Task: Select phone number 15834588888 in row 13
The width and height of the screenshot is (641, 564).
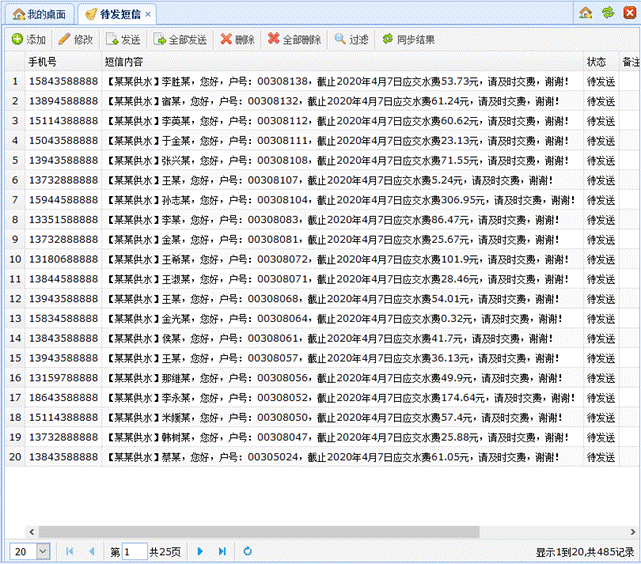Action: (63, 318)
